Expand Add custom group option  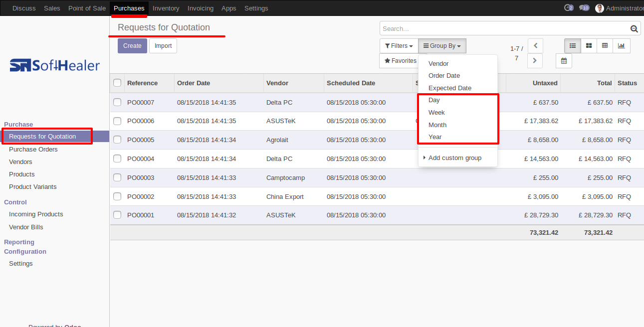click(455, 158)
